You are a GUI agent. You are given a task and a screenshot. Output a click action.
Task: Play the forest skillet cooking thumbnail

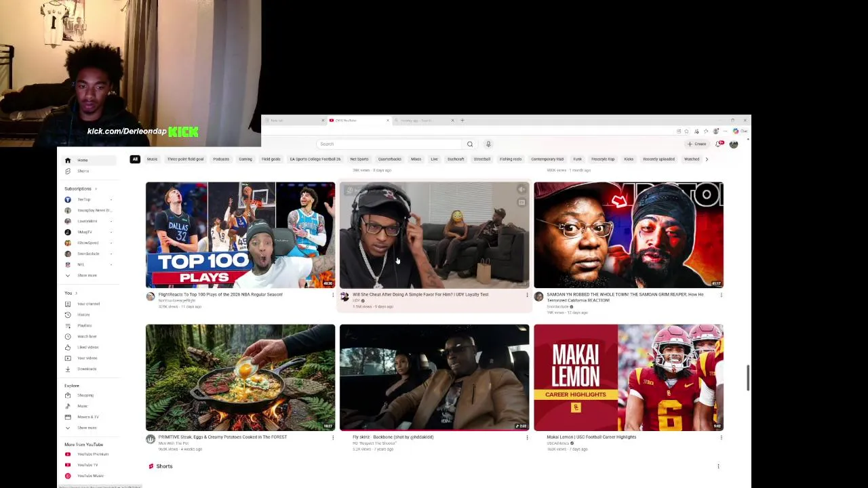[240, 378]
